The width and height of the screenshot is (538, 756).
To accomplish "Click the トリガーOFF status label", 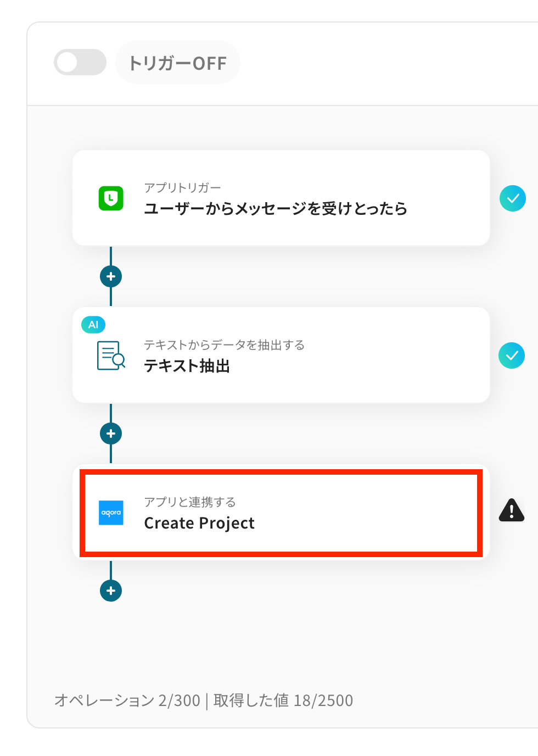I will 177,63.
